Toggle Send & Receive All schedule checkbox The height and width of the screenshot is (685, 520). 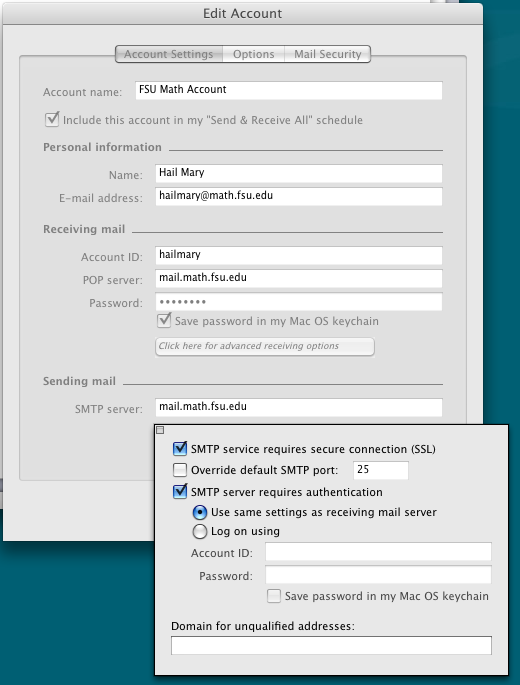[x=52, y=119]
